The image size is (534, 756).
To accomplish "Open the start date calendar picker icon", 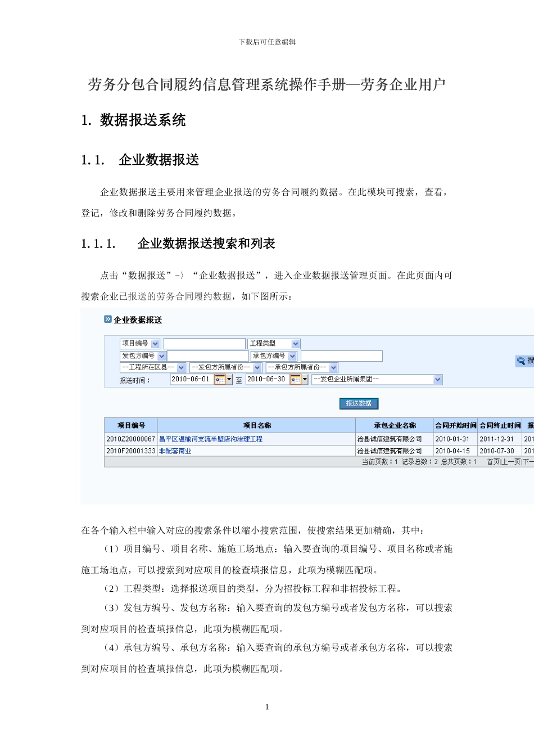I will tap(220, 380).
